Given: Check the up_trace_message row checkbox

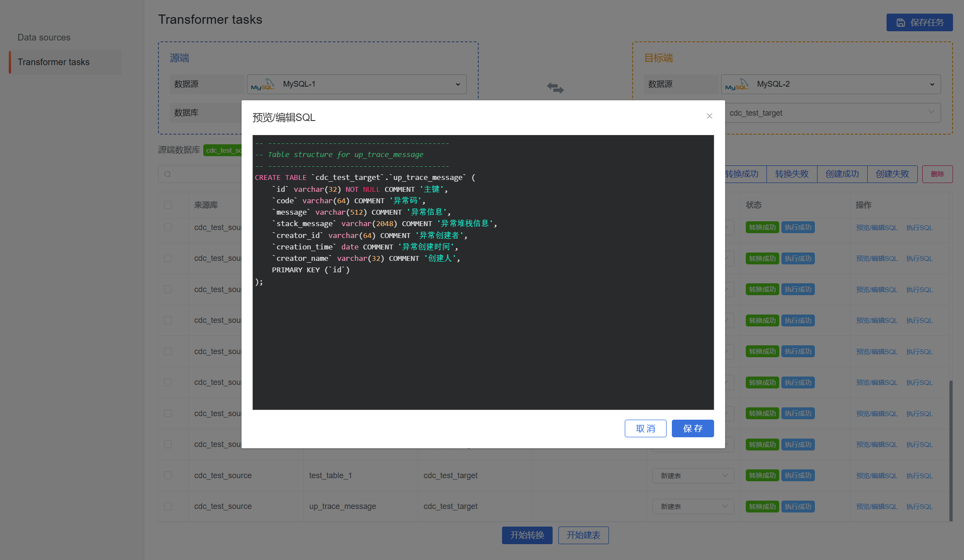Looking at the screenshot, I should pos(168,507).
